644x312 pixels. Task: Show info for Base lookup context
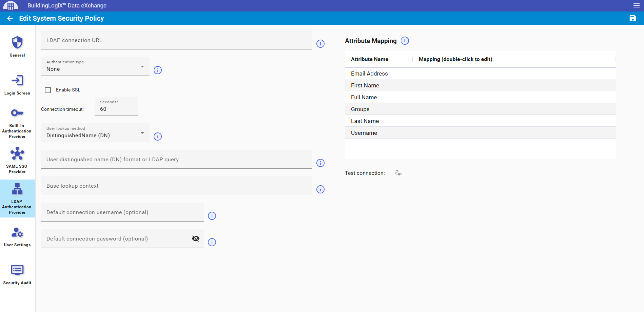click(320, 189)
